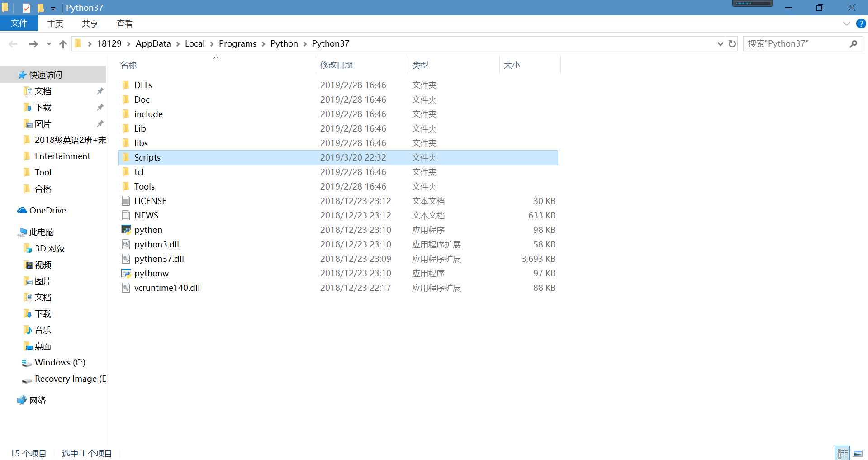Open the quick access toolbar dropdown
This screenshot has width=868, height=460.
[53, 9]
